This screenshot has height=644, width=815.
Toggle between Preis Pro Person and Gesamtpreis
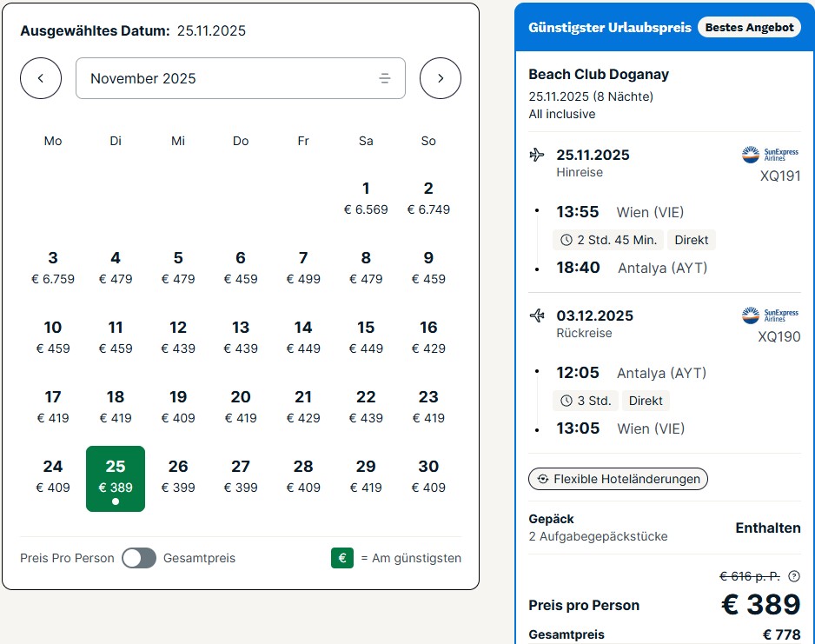point(139,558)
